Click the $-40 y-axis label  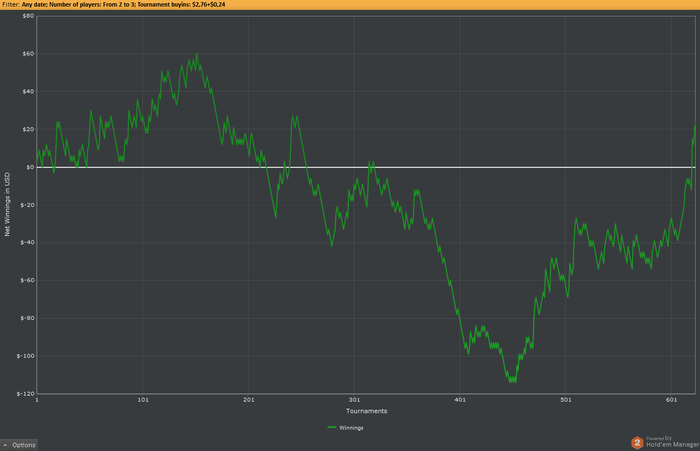pyautogui.click(x=27, y=242)
